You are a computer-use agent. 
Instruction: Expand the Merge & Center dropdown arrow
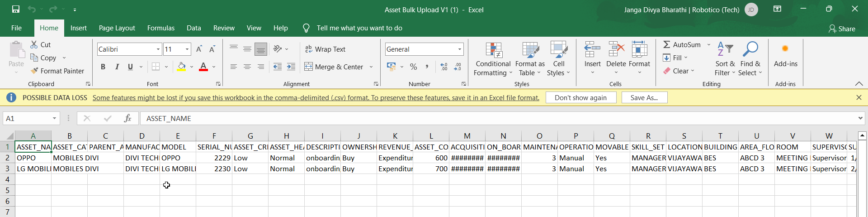371,67
